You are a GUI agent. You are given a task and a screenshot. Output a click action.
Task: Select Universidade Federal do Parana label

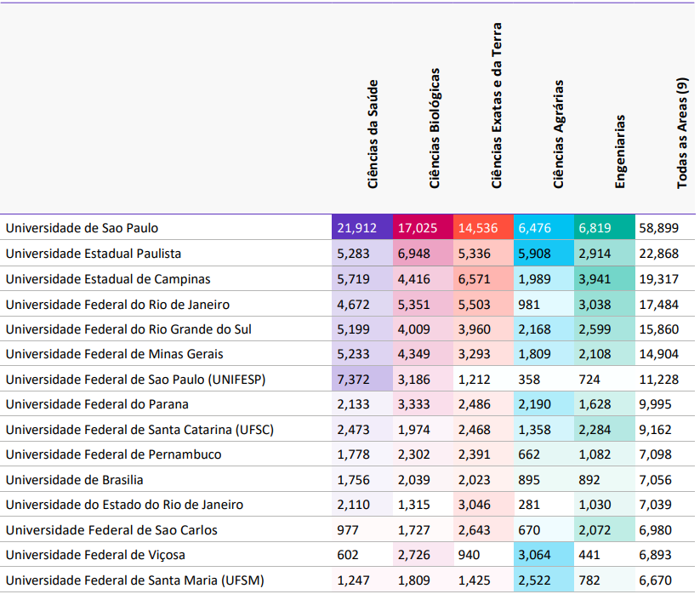pyautogui.click(x=97, y=404)
